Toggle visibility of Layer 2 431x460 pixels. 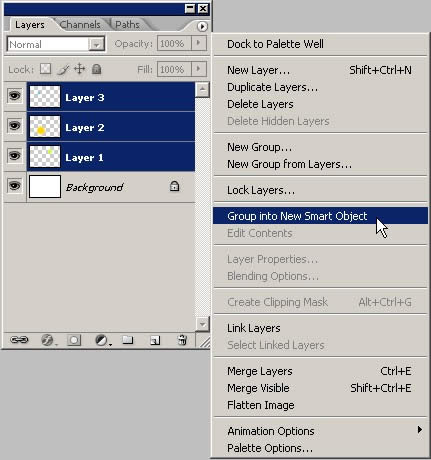coord(14,126)
